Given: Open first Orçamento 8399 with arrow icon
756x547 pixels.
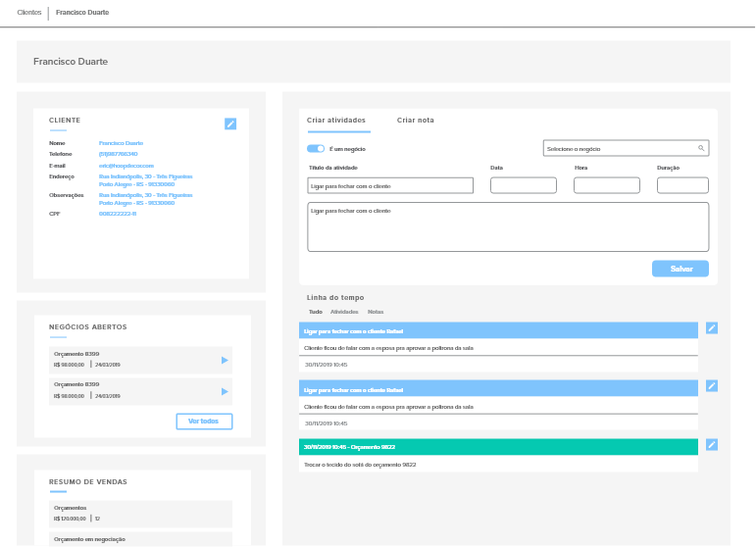Looking at the screenshot, I should (x=225, y=361).
